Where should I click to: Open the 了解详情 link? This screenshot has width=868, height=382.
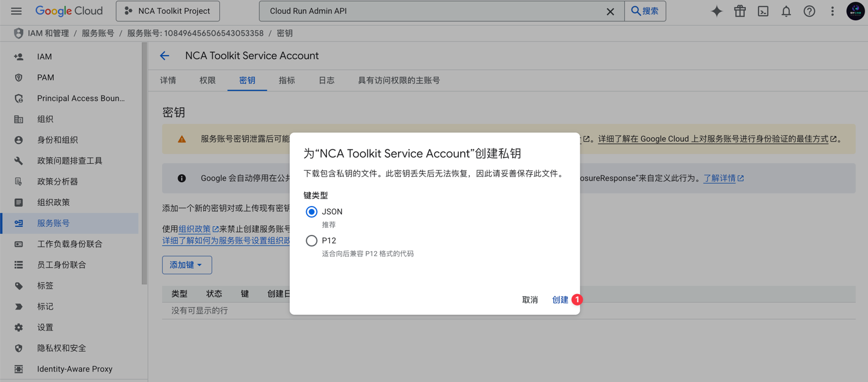[719, 178]
